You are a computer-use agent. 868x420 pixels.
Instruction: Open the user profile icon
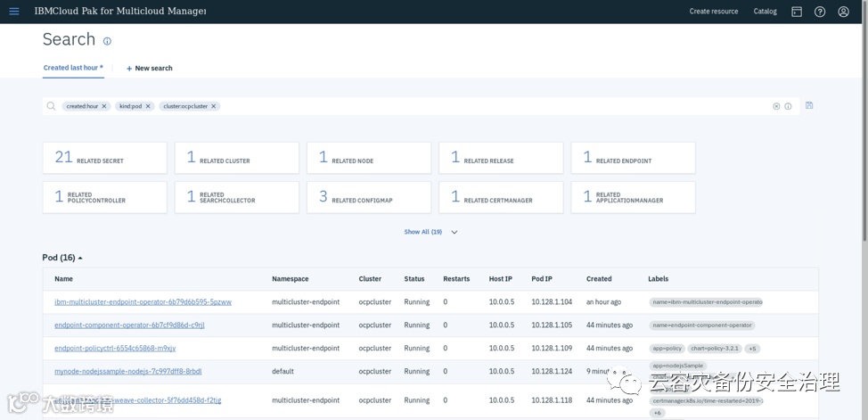click(843, 12)
